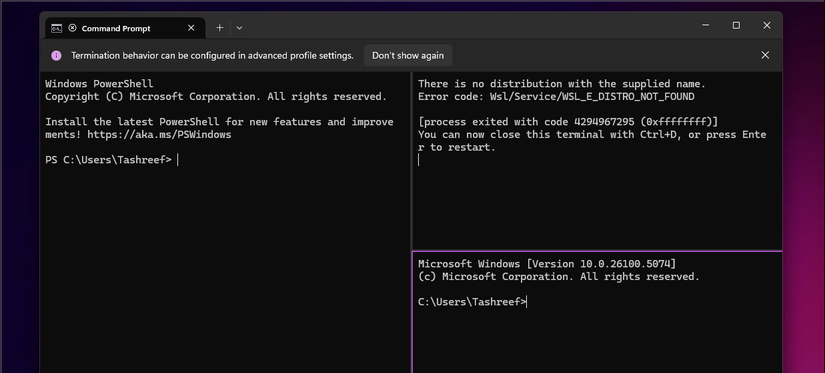Viewport: 825px width, 373px height.
Task: Click the 'Termination behavior can be configured' message
Action: click(212, 55)
